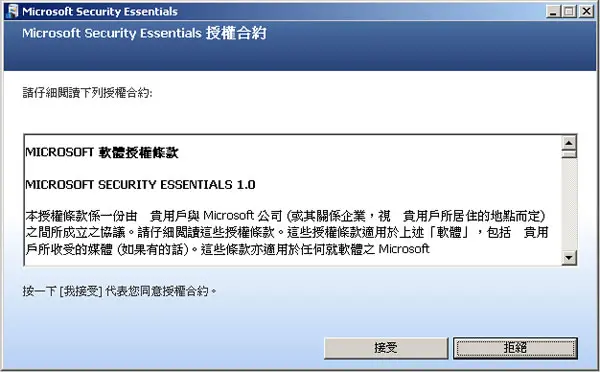Click the line beginning 戶所收受的媒體
This screenshot has height=372, width=600.
tap(228, 249)
